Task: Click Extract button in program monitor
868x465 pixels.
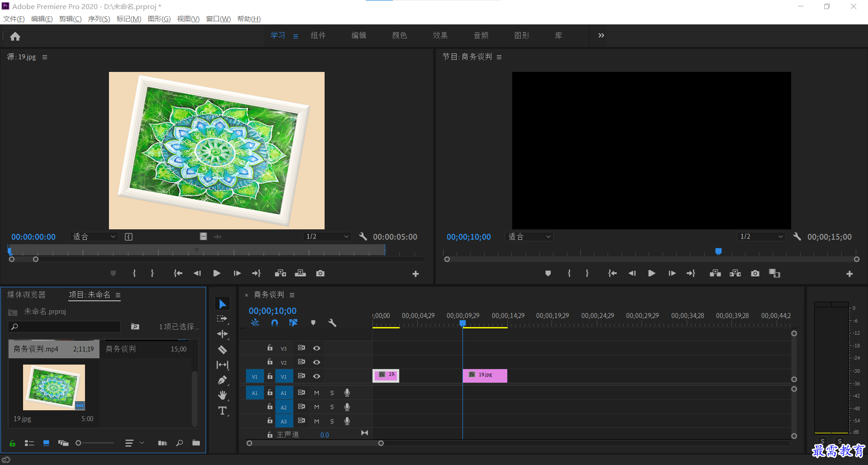Action: pos(735,273)
